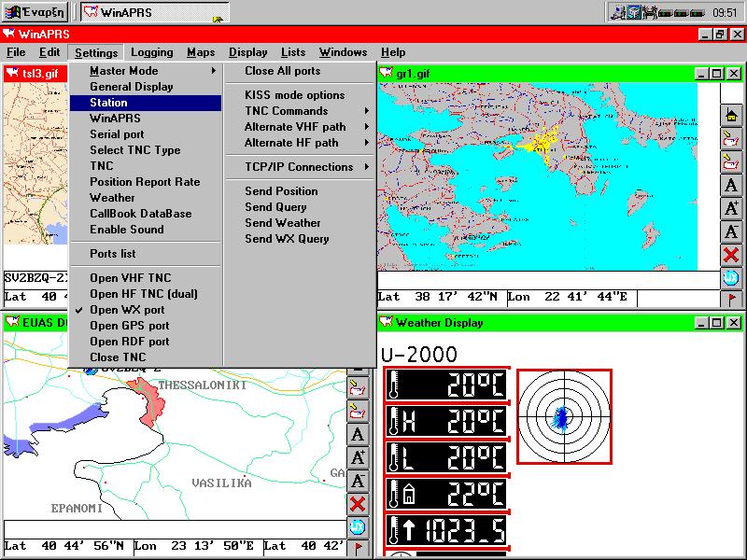Open the Windows menu
747x560 pixels.
pos(343,52)
